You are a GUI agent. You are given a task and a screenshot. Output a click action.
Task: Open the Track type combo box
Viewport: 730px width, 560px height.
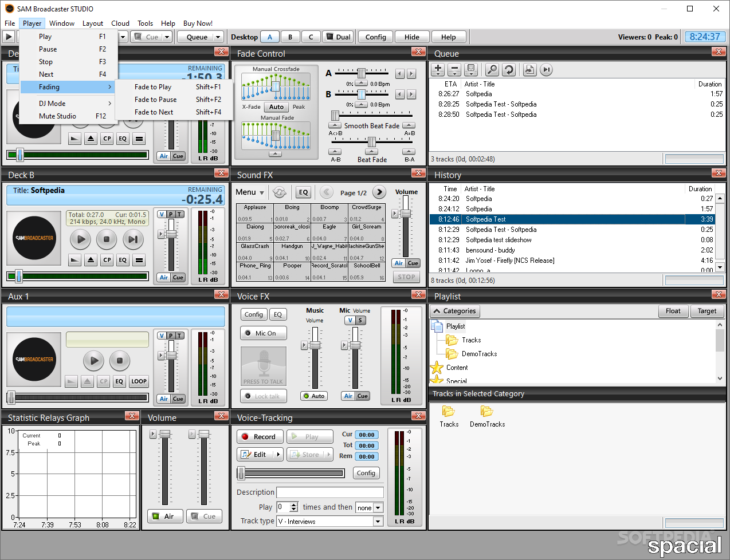pyautogui.click(x=330, y=522)
